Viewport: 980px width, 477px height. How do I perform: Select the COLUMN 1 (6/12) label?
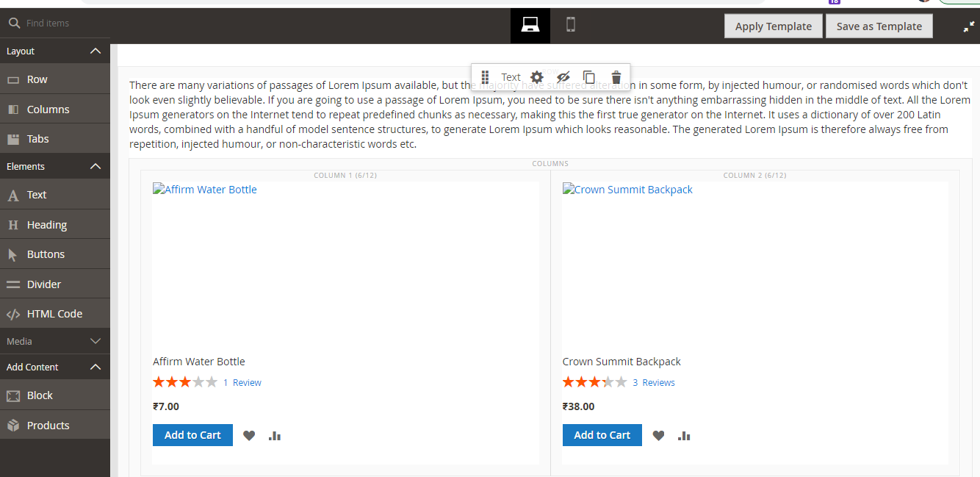pyautogui.click(x=345, y=176)
